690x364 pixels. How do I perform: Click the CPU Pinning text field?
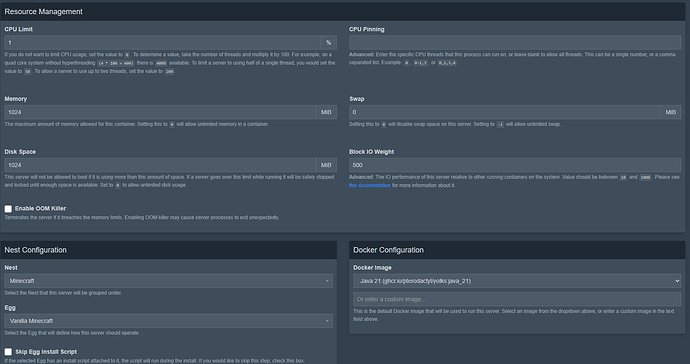click(x=515, y=43)
